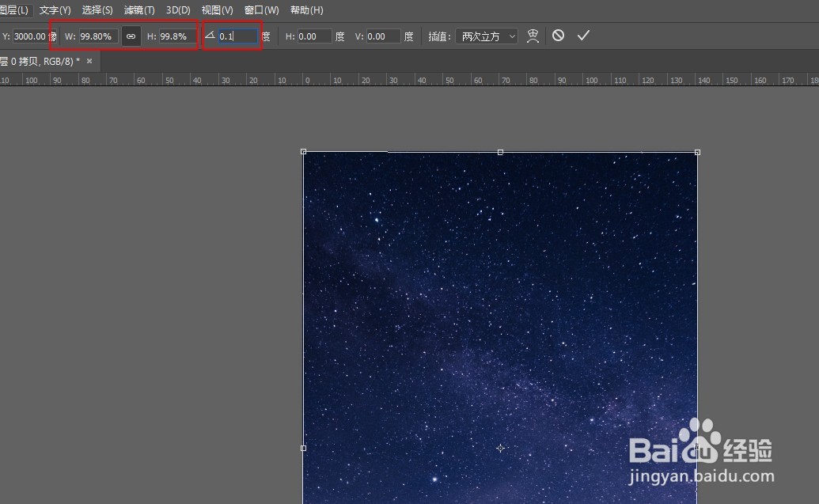Switch to warp mode icon
The width and height of the screenshot is (819, 504).
(533, 36)
